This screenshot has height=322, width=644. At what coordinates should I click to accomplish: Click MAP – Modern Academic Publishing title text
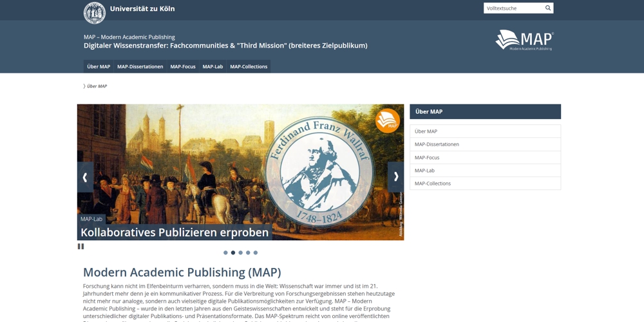tap(129, 37)
